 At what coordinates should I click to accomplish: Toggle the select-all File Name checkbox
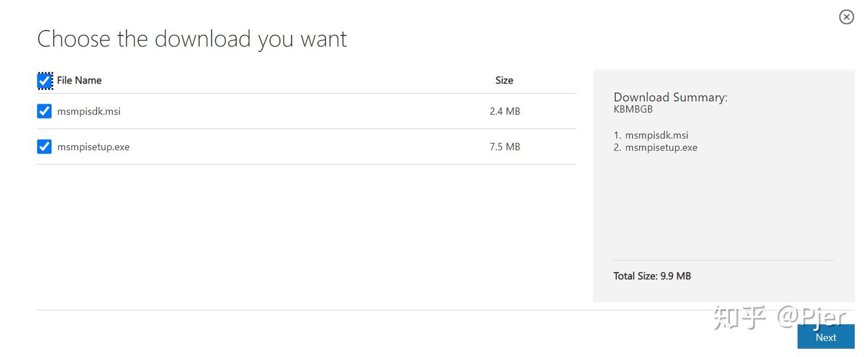(45, 80)
